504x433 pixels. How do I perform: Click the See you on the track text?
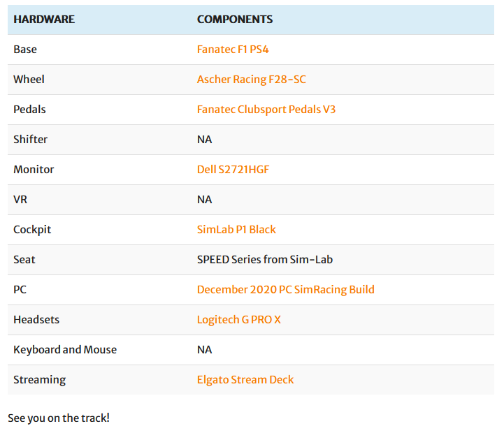[59, 418]
